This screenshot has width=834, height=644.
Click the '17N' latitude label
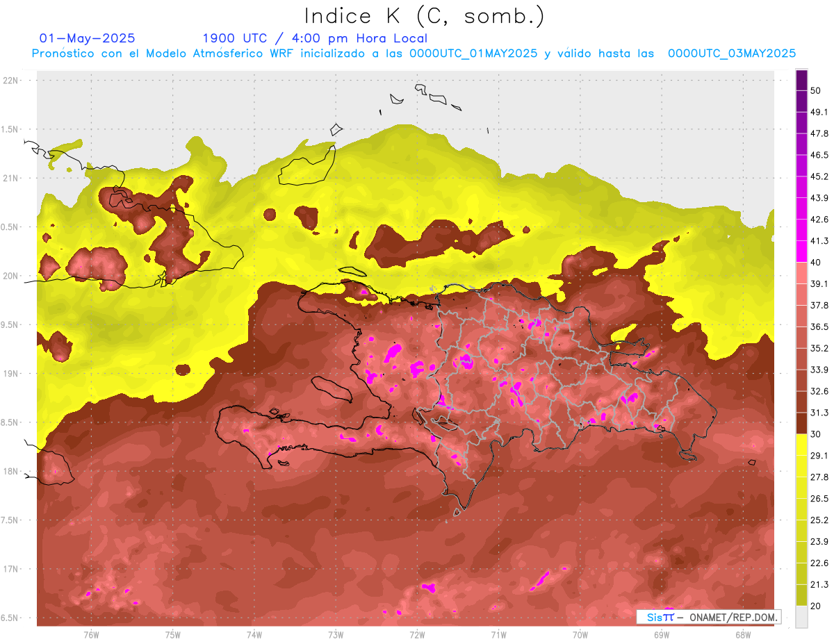11,569
